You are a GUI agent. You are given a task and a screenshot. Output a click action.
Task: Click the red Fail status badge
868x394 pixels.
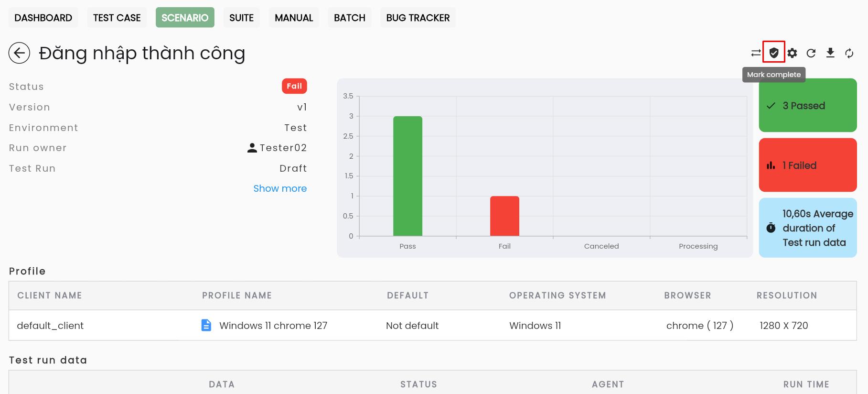coord(294,86)
